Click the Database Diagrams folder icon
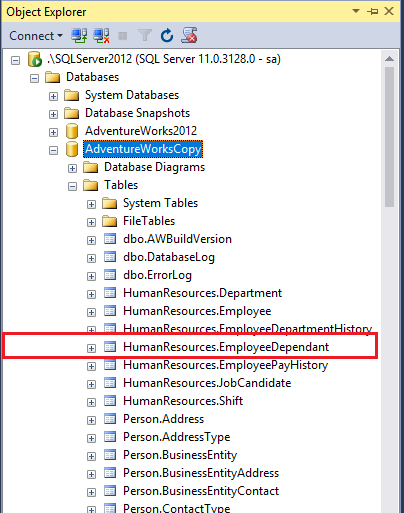This screenshot has width=404, height=513. pos(91,167)
